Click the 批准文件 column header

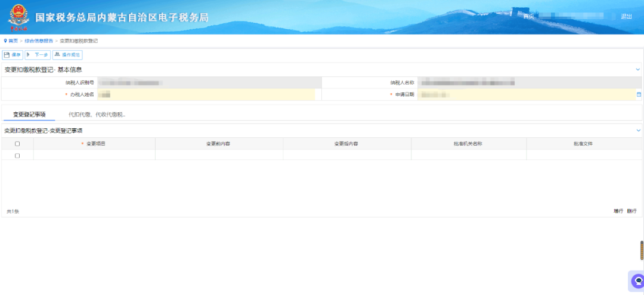(584, 143)
